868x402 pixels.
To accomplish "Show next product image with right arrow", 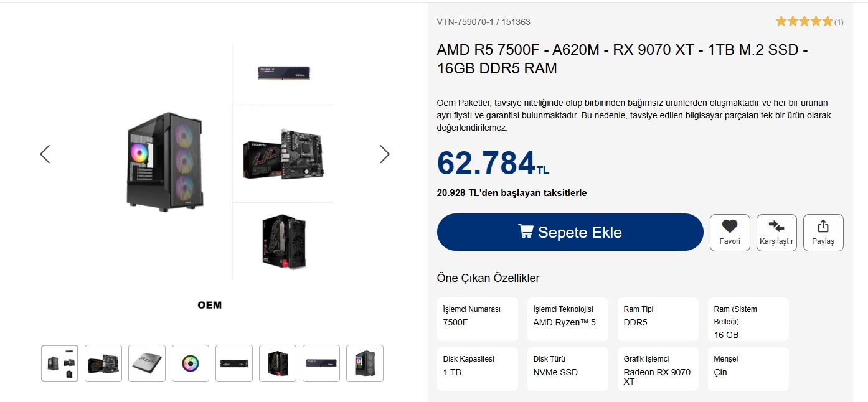I will [x=384, y=154].
